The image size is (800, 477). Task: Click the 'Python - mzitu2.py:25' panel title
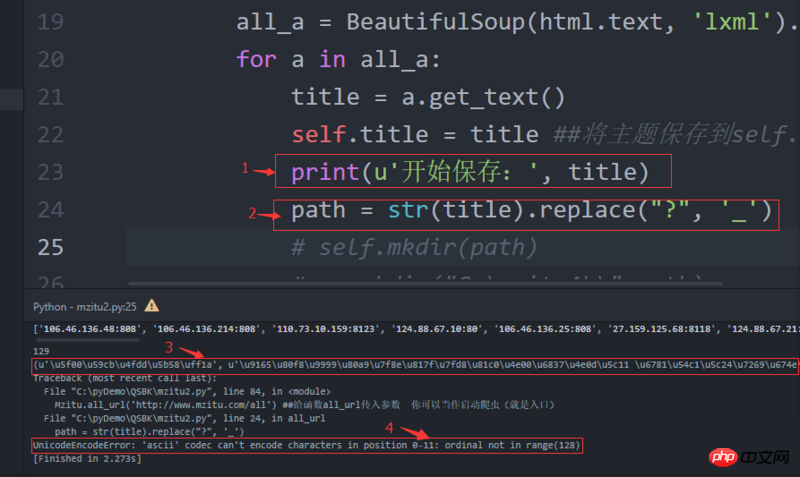[x=85, y=307]
